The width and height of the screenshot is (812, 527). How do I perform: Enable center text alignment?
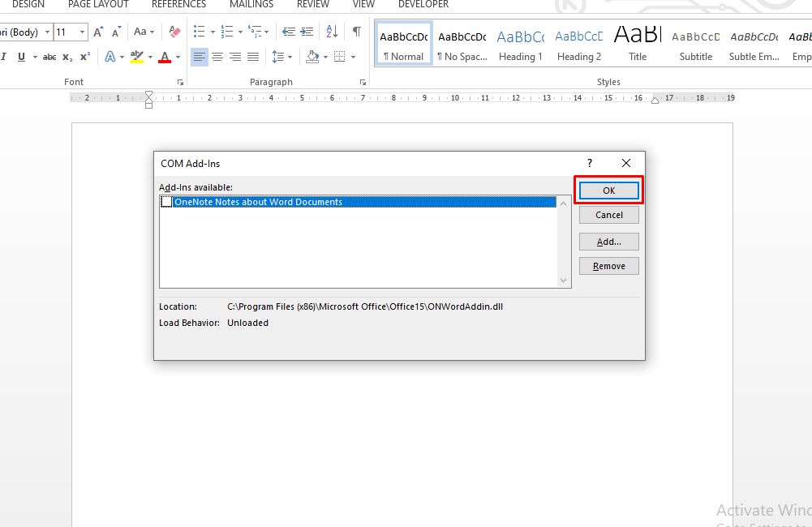tap(217, 57)
